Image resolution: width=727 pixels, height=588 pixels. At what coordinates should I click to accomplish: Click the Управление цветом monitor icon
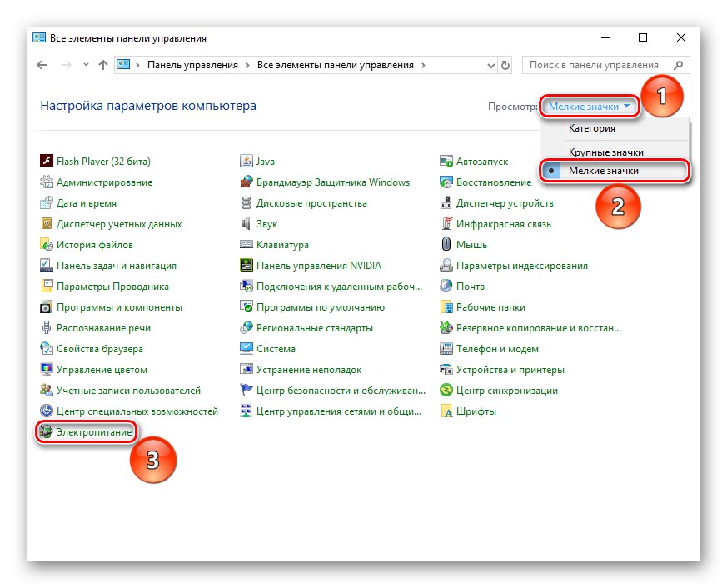point(47,370)
